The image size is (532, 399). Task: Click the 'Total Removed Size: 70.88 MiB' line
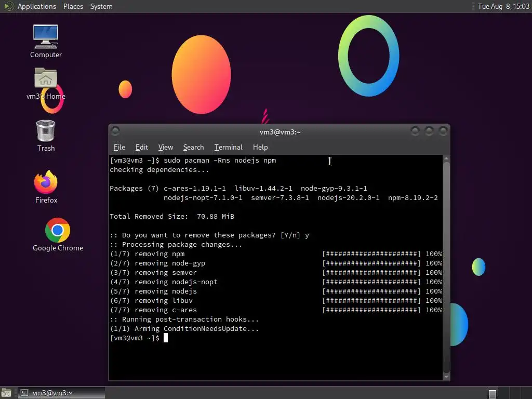[x=171, y=217]
